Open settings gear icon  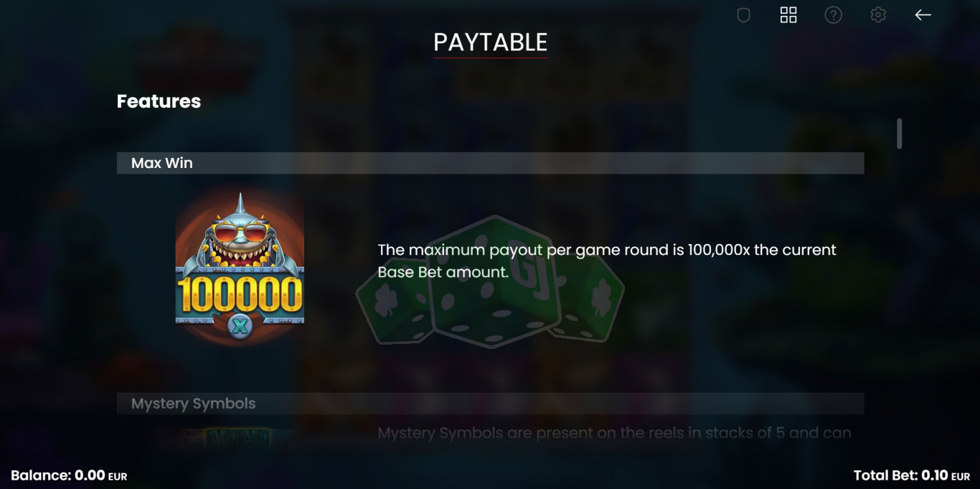[878, 15]
